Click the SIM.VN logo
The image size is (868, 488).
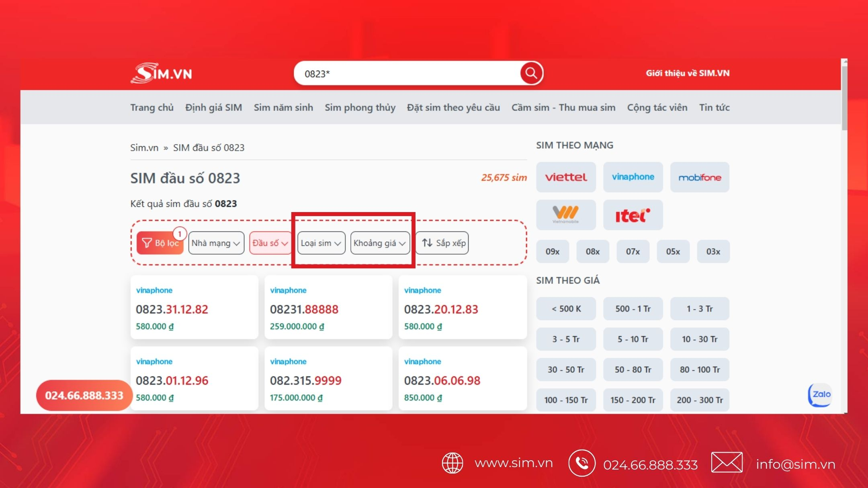tap(161, 73)
